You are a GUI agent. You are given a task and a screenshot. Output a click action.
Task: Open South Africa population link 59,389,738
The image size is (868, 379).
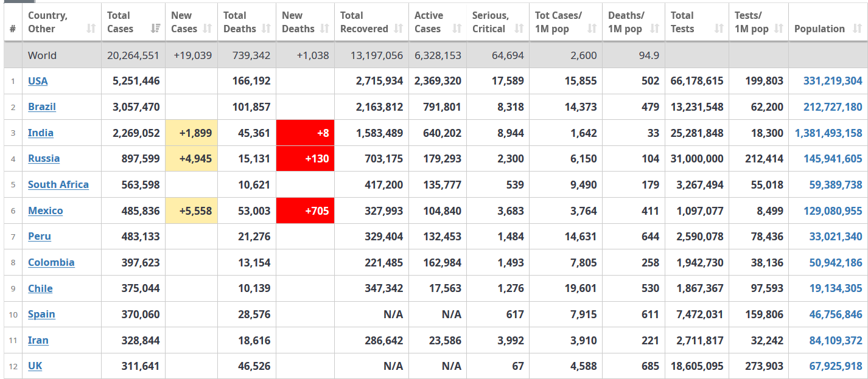[x=836, y=184]
